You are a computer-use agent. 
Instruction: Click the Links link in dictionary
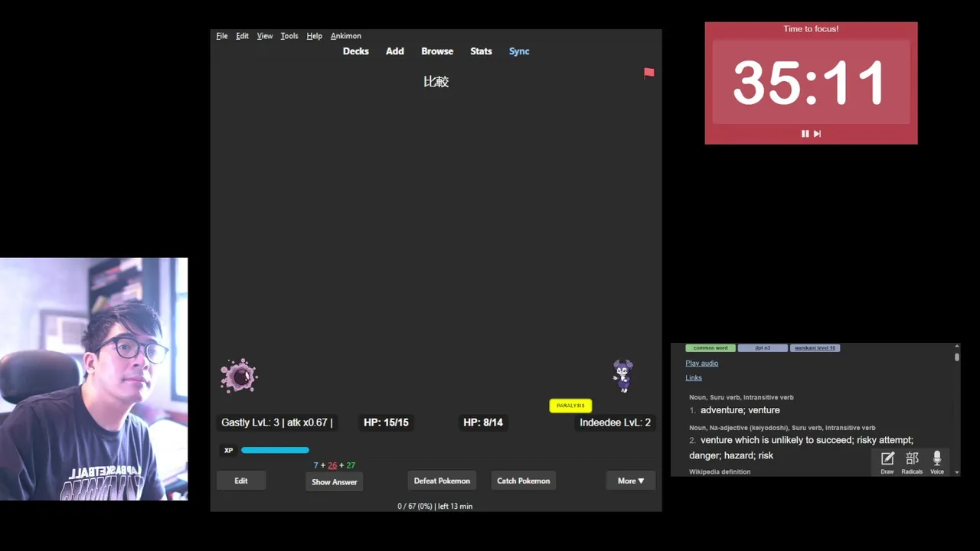pos(694,378)
